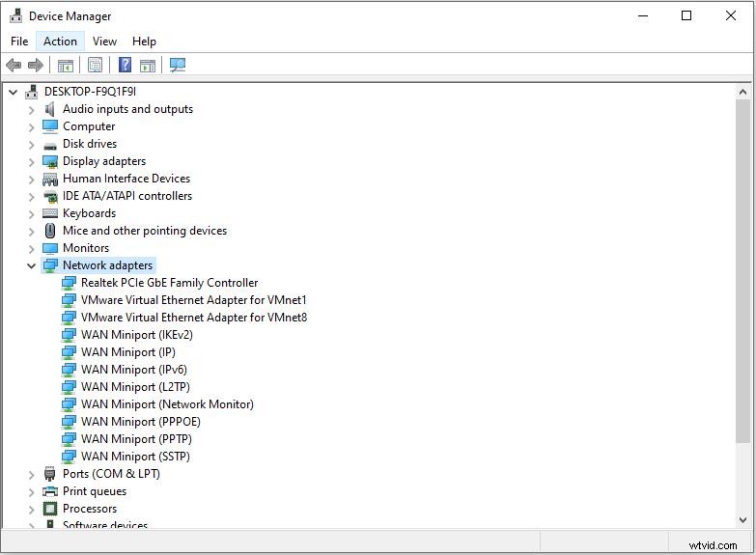This screenshot has width=756, height=555.
Task: Click the Mice pointing devices mouse icon
Action: pyautogui.click(x=50, y=231)
